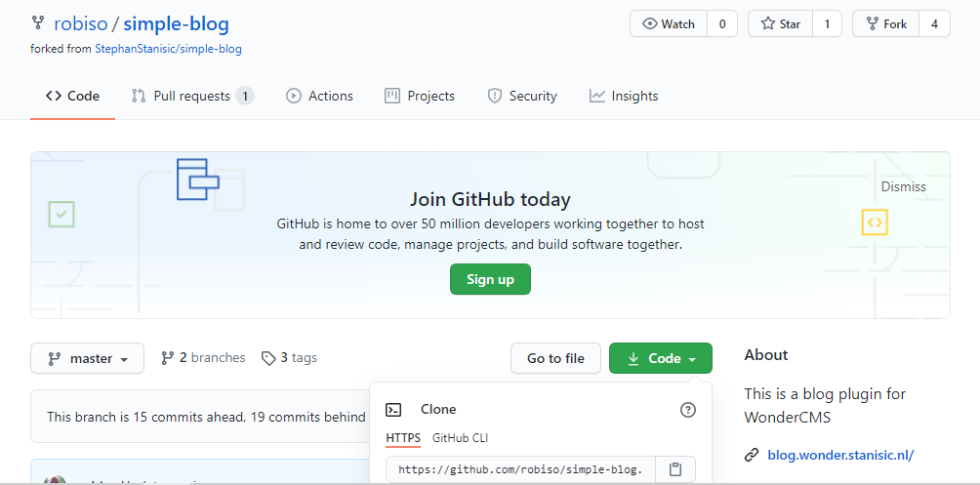Click the tags icon next to 3 tags
Image resolution: width=980 pixels, height=485 pixels.
coord(268,358)
